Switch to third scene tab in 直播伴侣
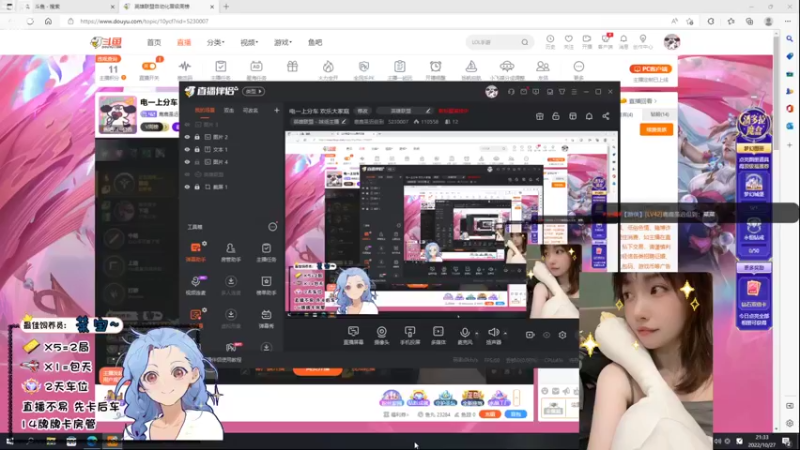 coord(250,110)
